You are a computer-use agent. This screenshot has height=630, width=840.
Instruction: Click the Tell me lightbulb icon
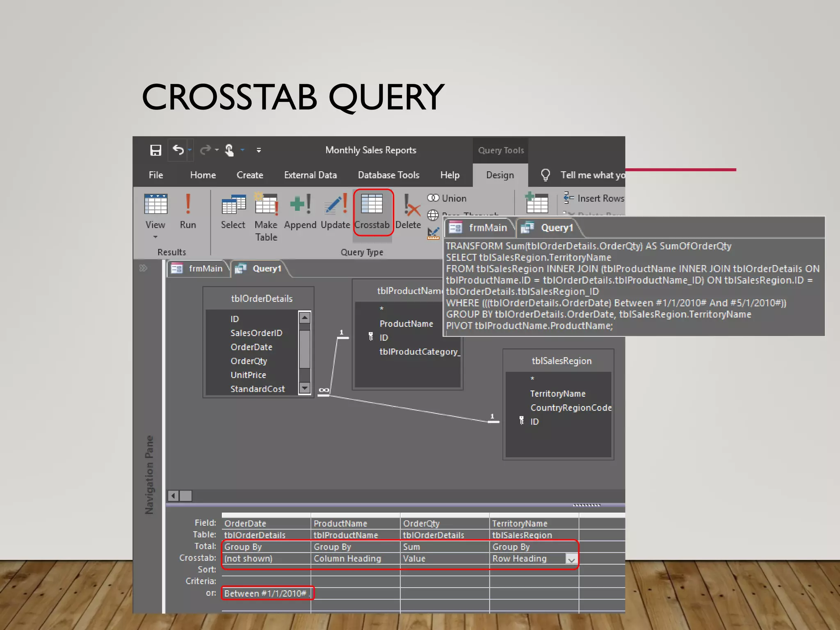(x=546, y=175)
